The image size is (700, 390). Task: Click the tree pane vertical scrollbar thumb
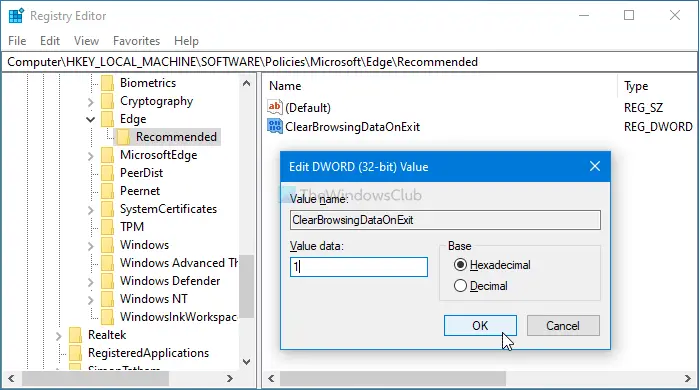(246, 286)
